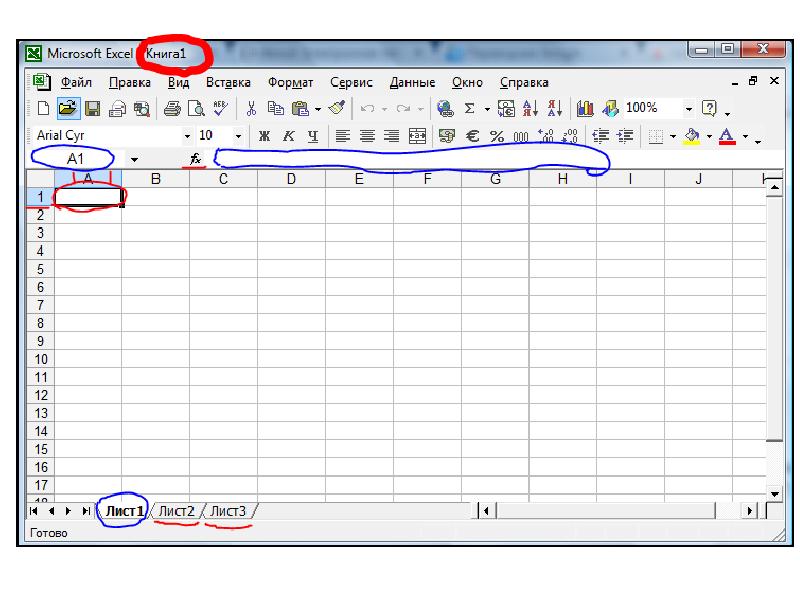Click the Print icon in the toolbar

[172, 108]
